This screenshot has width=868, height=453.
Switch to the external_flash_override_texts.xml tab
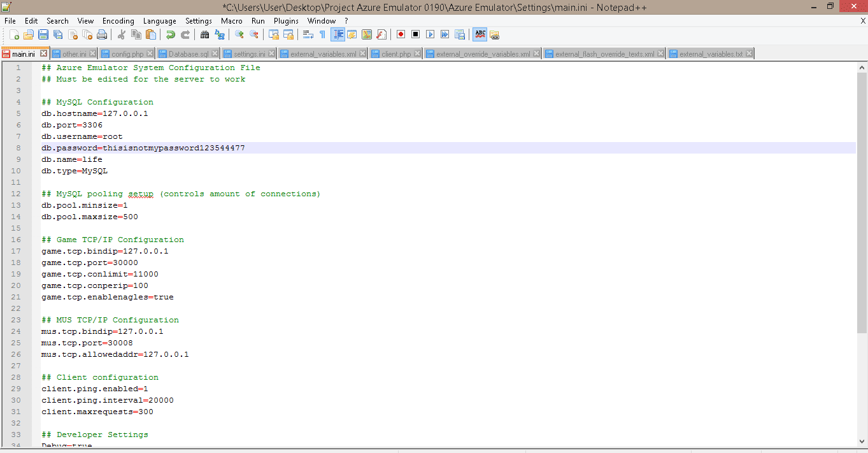pos(604,54)
